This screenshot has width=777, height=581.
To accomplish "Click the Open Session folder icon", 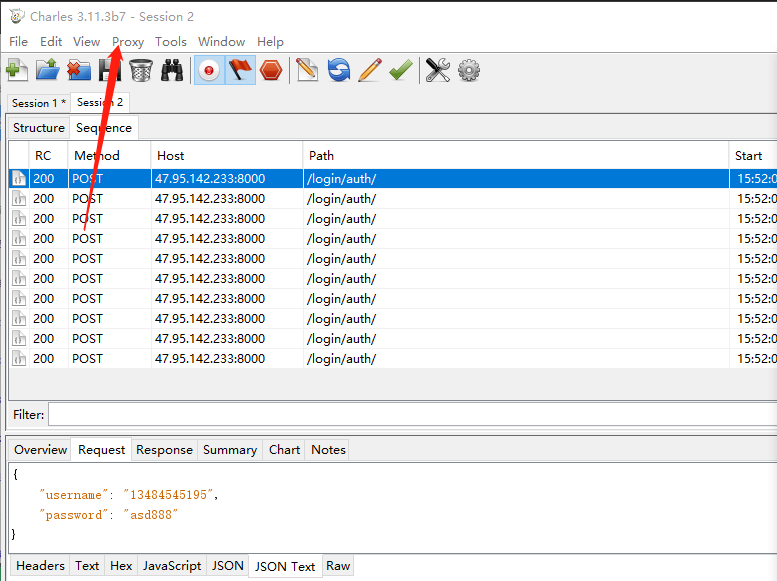I will pyautogui.click(x=48, y=70).
